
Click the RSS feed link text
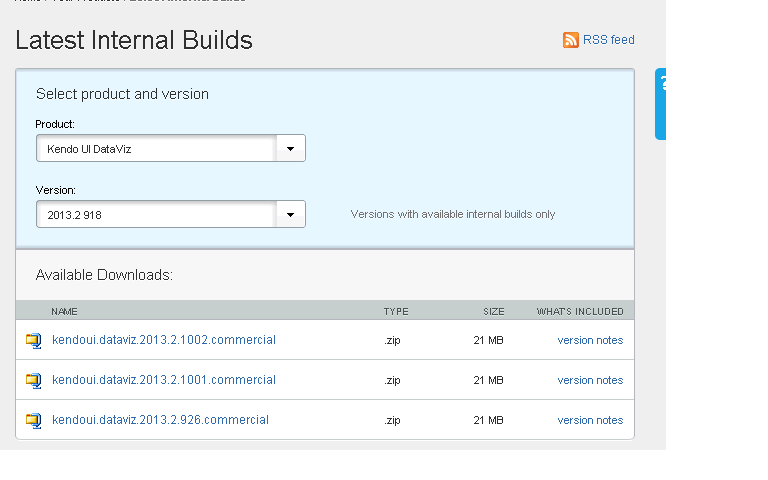(x=608, y=40)
